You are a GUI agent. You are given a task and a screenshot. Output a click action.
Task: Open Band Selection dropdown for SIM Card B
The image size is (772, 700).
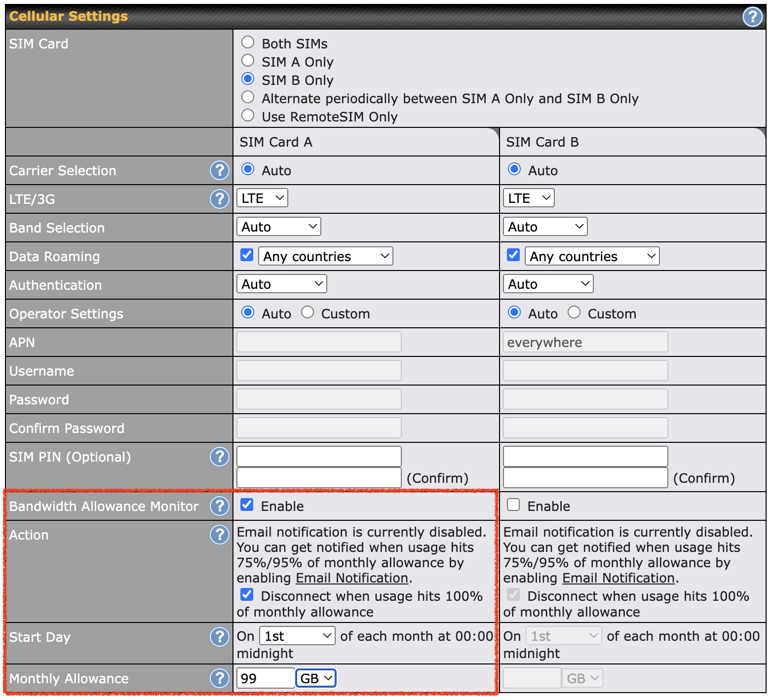click(545, 227)
